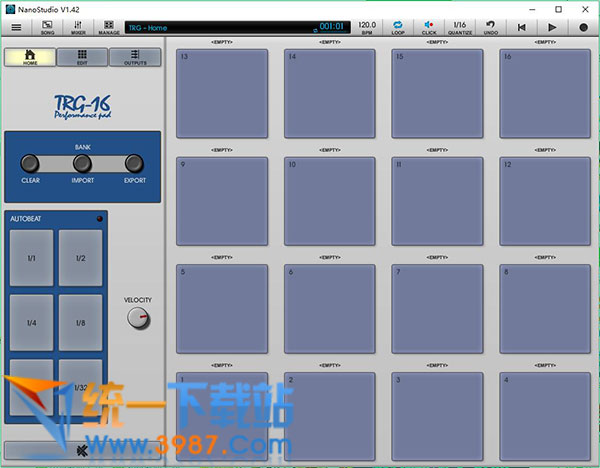Click the Undo icon

point(491,27)
